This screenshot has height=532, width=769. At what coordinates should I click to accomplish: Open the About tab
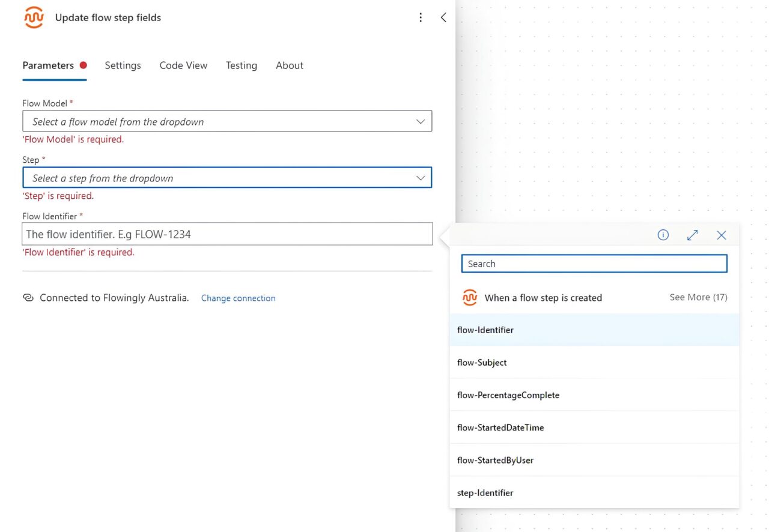pos(290,65)
